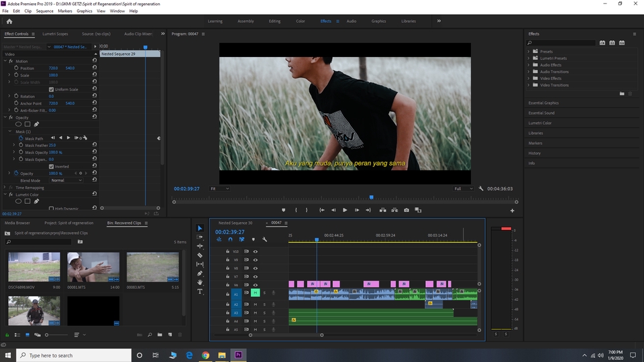Select the Hand tool
This screenshot has height=362, width=644.
[x=200, y=282]
